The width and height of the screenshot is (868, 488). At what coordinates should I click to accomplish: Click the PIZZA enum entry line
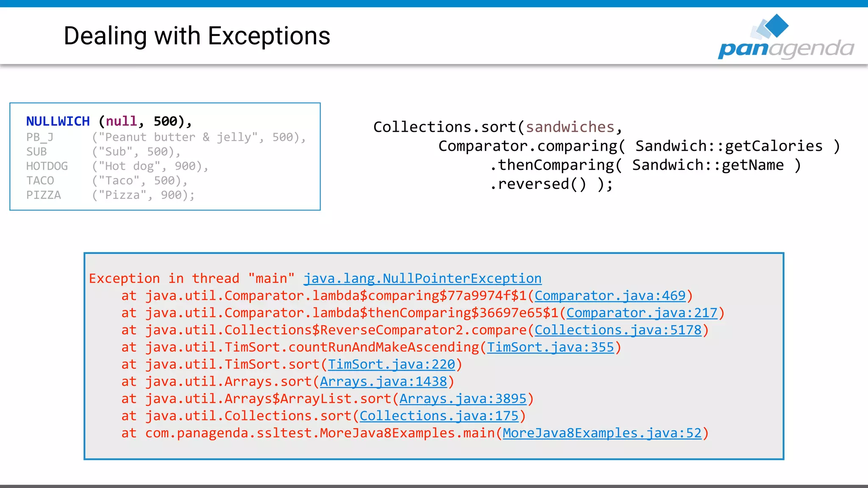[110, 195]
